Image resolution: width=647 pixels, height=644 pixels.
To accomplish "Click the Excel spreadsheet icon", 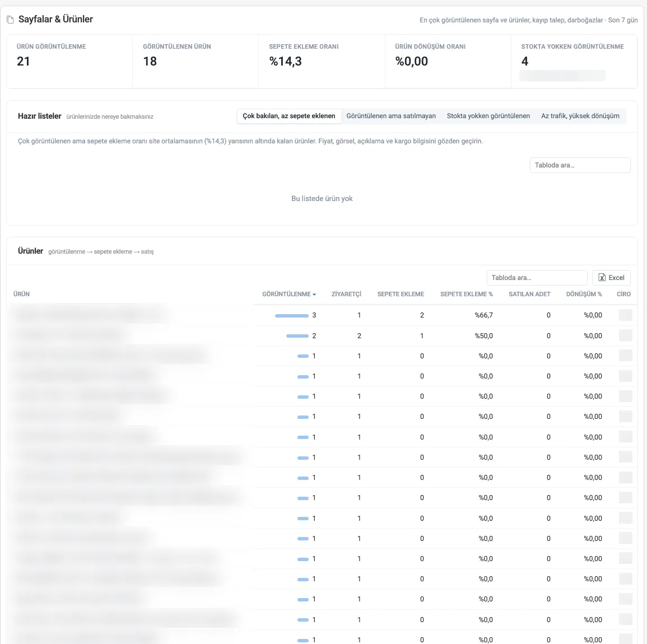I will 602,278.
